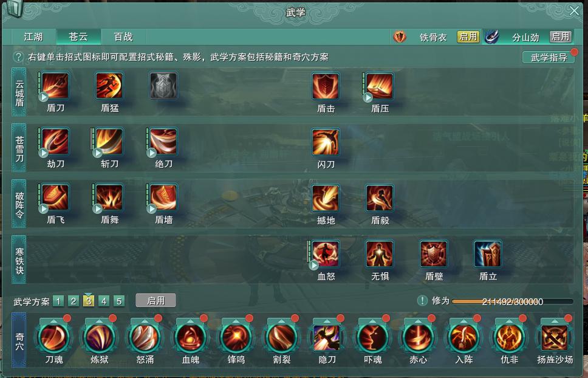Image resolution: width=588 pixels, height=378 pixels.
Task: Select the 无惧 skill icon
Action: [380, 254]
